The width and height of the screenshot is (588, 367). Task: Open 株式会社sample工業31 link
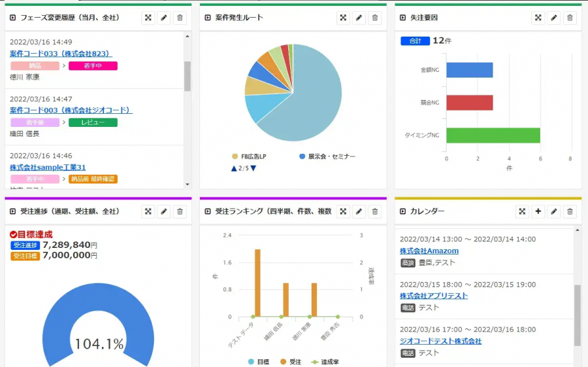(48, 167)
